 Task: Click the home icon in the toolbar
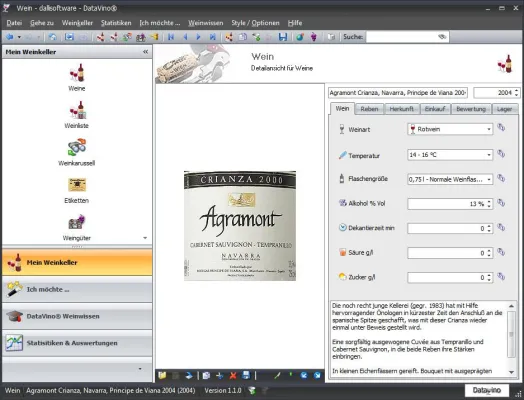pos(52,37)
